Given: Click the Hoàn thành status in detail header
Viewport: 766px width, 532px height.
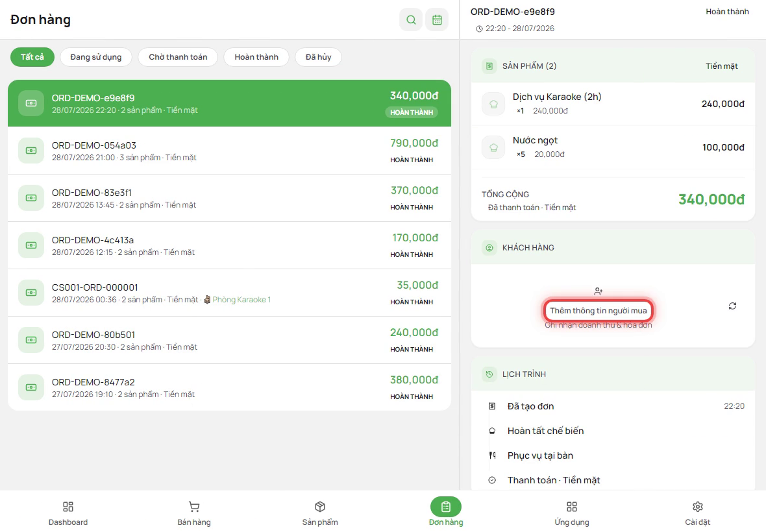Looking at the screenshot, I should point(727,12).
